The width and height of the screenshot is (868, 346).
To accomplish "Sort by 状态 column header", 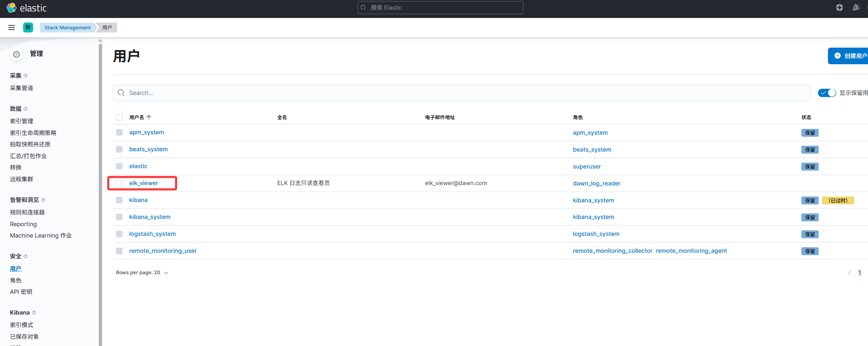I will click(807, 117).
